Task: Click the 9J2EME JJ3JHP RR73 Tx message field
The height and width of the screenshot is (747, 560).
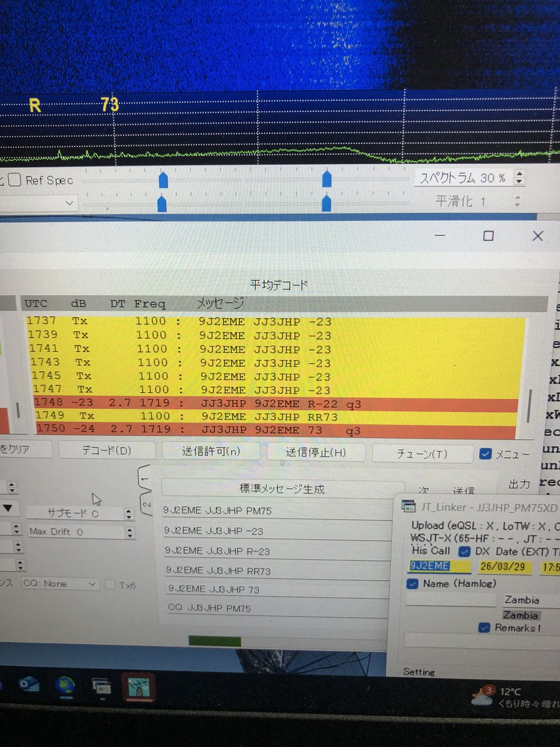Action: coord(278,570)
